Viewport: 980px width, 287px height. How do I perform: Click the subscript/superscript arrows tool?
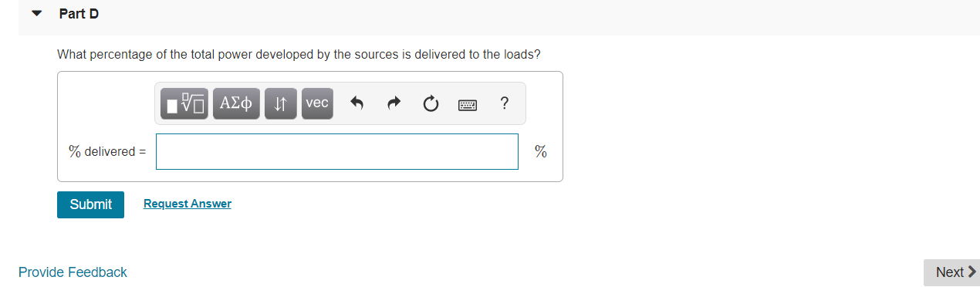tap(281, 103)
